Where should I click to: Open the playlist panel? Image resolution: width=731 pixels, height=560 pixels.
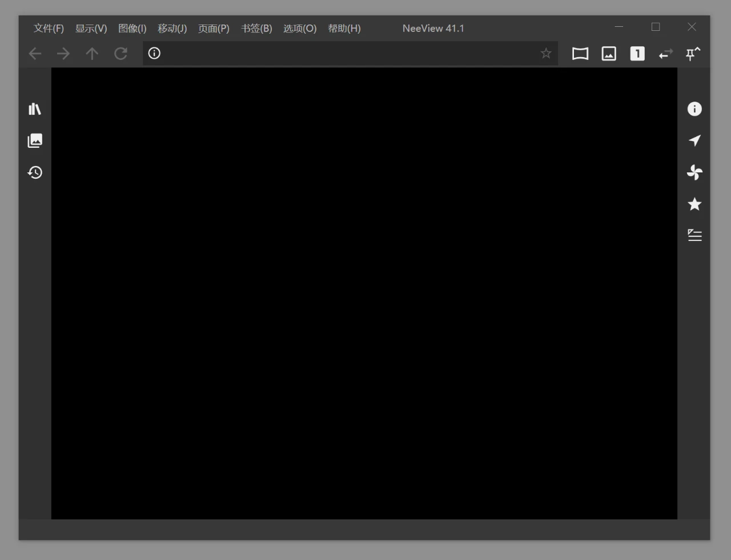pyautogui.click(x=694, y=235)
